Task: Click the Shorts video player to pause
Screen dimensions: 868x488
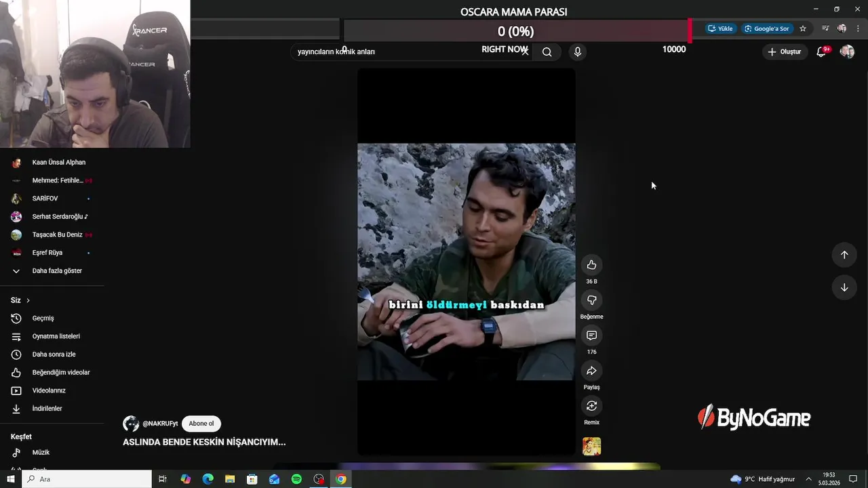Action: 467,262
